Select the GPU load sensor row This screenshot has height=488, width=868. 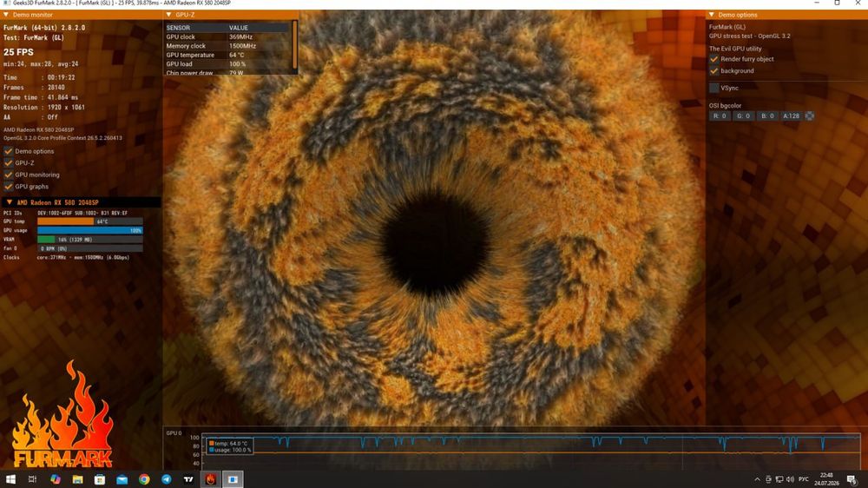coord(227,64)
